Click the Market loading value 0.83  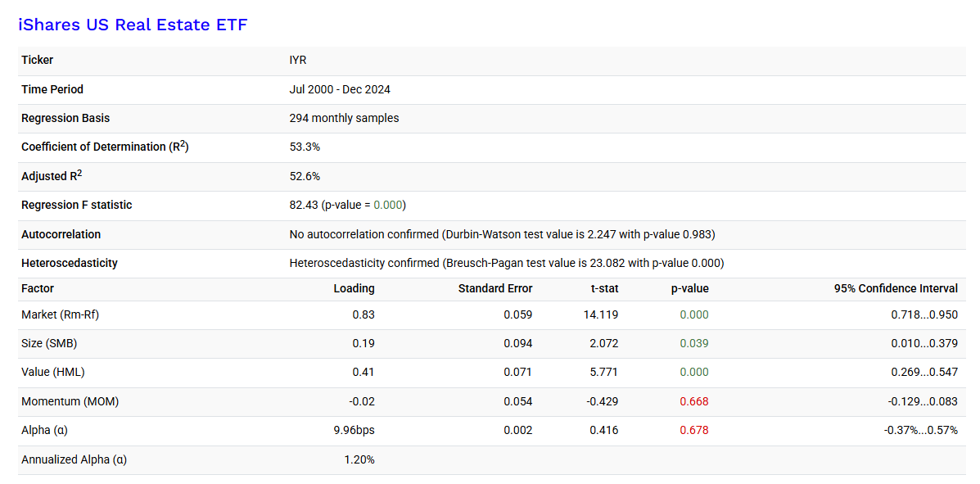pyautogui.click(x=364, y=315)
